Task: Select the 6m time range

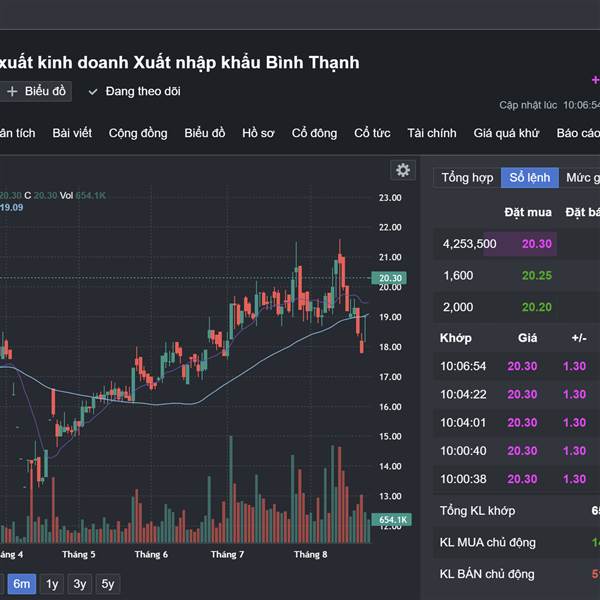Action: click(21, 584)
